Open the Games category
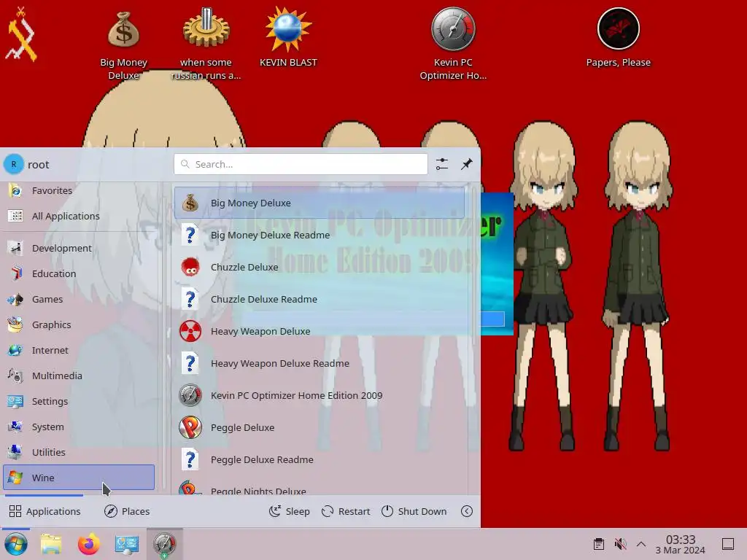 (79, 299)
